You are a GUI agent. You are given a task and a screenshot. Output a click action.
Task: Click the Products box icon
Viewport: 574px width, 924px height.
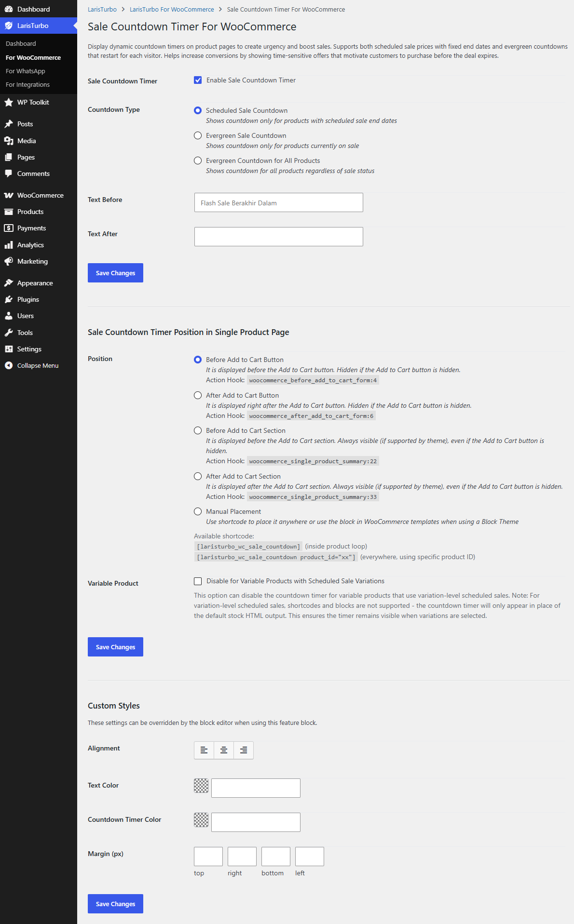9,212
